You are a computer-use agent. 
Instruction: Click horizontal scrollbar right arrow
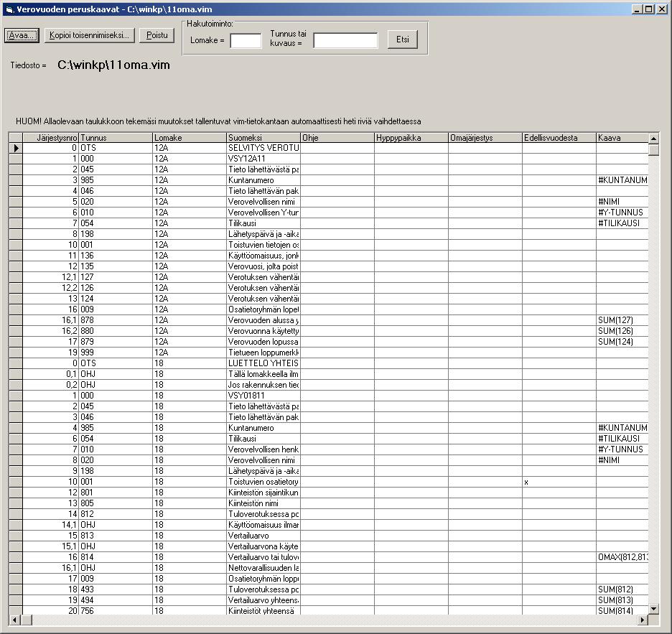643,620
